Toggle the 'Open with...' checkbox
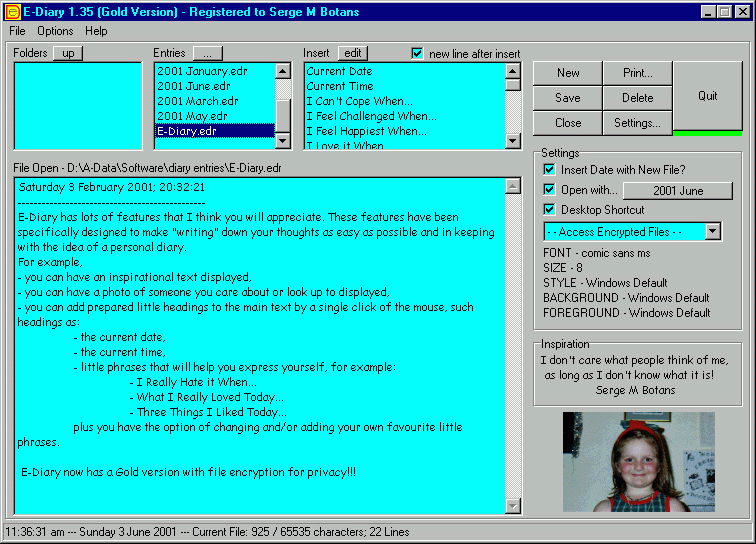This screenshot has width=756, height=544. pyautogui.click(x=549, y=190)
